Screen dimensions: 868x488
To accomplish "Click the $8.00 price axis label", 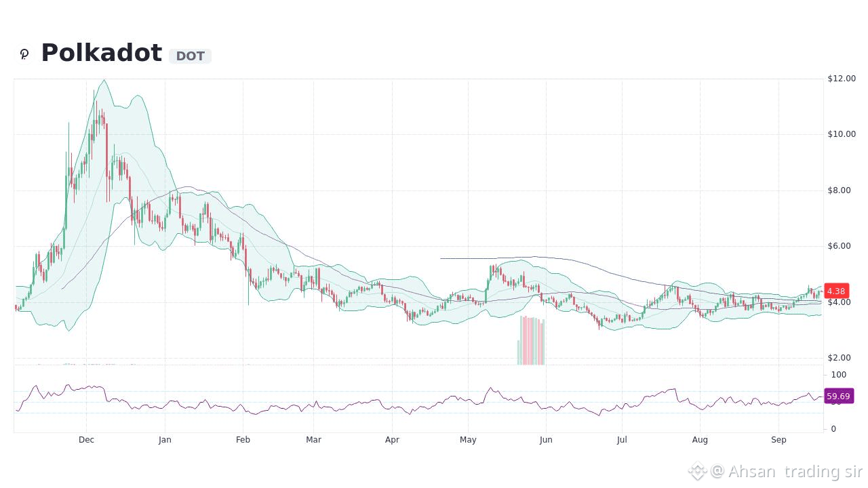I will click(x=840, y=190).
